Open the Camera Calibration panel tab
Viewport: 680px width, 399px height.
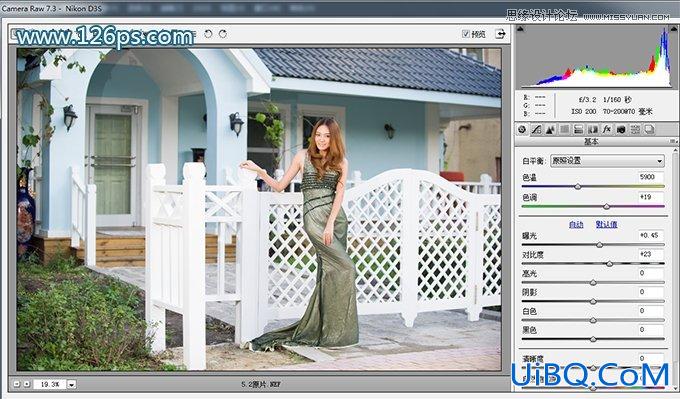[621, 129]
